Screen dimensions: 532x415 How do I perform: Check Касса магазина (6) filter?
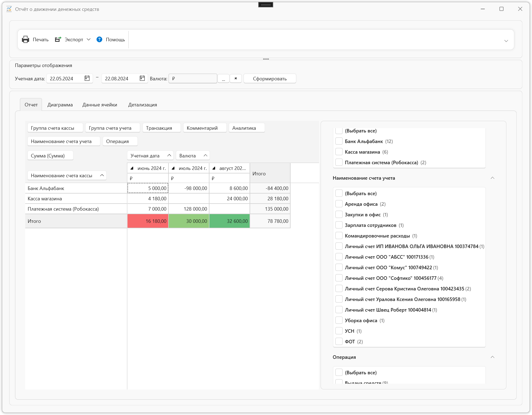coord(339,152)
